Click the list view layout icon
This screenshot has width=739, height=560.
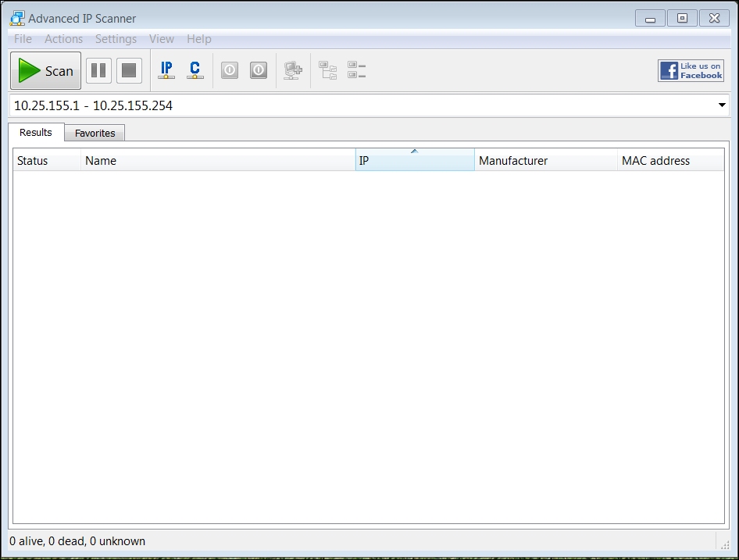(357, 70)
